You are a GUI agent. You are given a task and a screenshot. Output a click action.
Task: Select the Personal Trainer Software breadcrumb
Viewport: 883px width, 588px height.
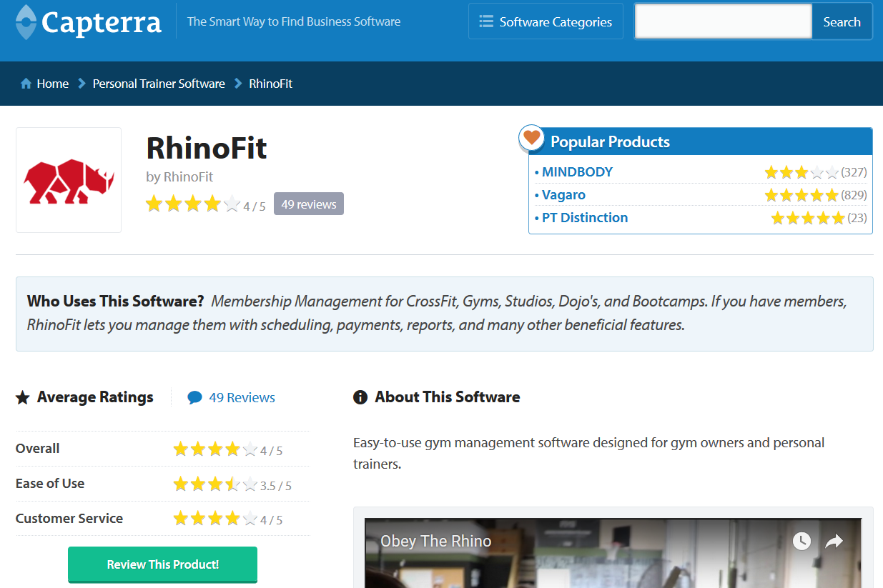(158, 84)
